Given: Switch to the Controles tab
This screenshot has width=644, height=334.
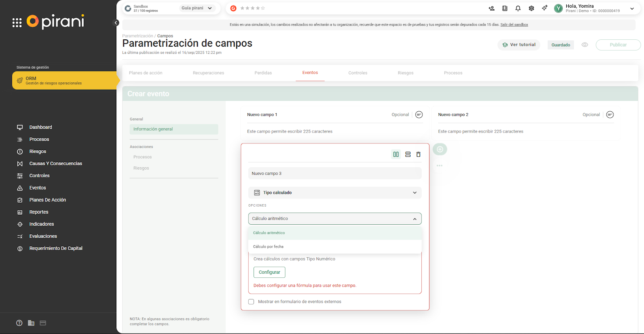Looking at the screenshot, I should [357, 73].
